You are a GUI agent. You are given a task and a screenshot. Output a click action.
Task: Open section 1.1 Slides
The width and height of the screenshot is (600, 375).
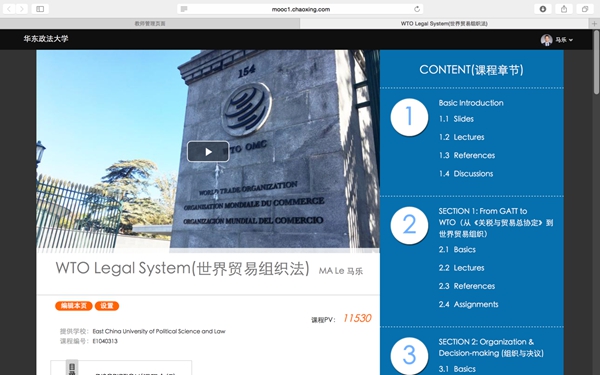(x=456, y=119)
